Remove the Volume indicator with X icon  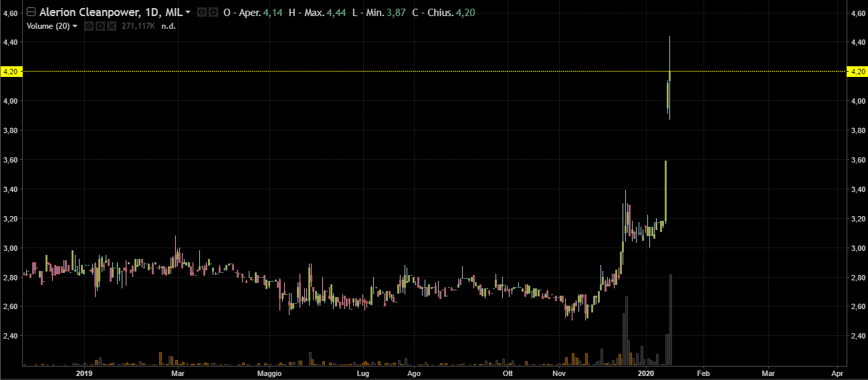[112, 26]
